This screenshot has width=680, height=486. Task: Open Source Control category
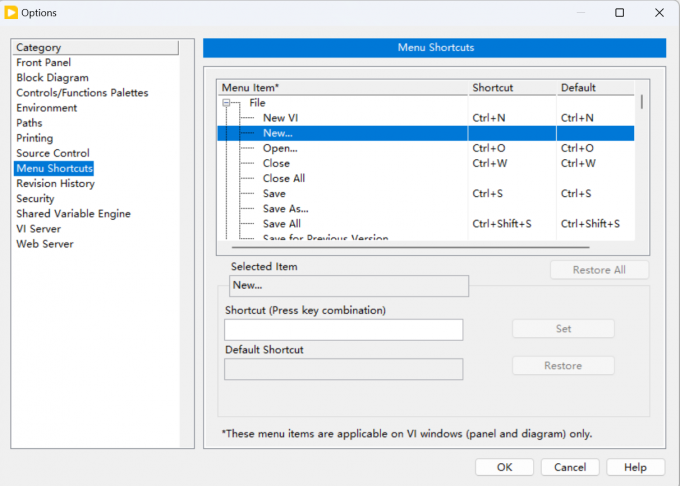pyautogui.click(x=53, y=153)
